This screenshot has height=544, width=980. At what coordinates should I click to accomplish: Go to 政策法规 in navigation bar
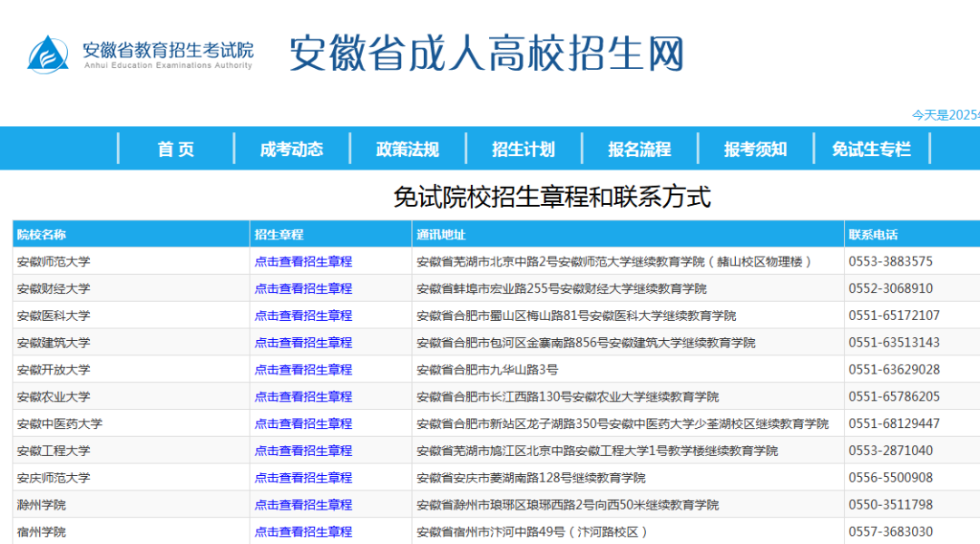tap(407, 150)
